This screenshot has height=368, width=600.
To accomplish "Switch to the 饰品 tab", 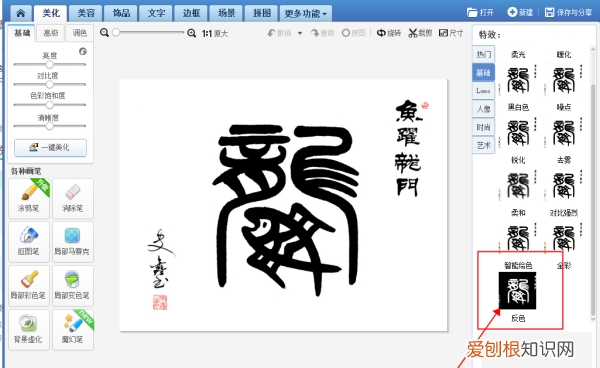I will pyautogui.click(x=121, y=13).
